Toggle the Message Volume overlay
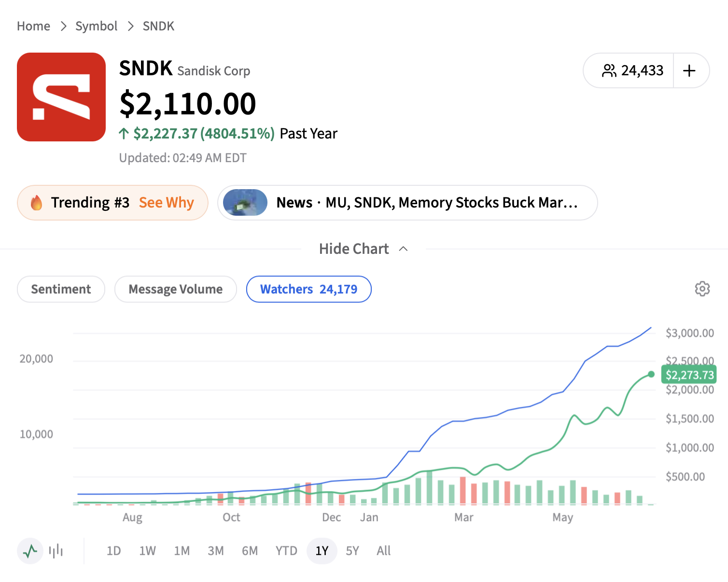The image size is (728, 582). [176, 289]
